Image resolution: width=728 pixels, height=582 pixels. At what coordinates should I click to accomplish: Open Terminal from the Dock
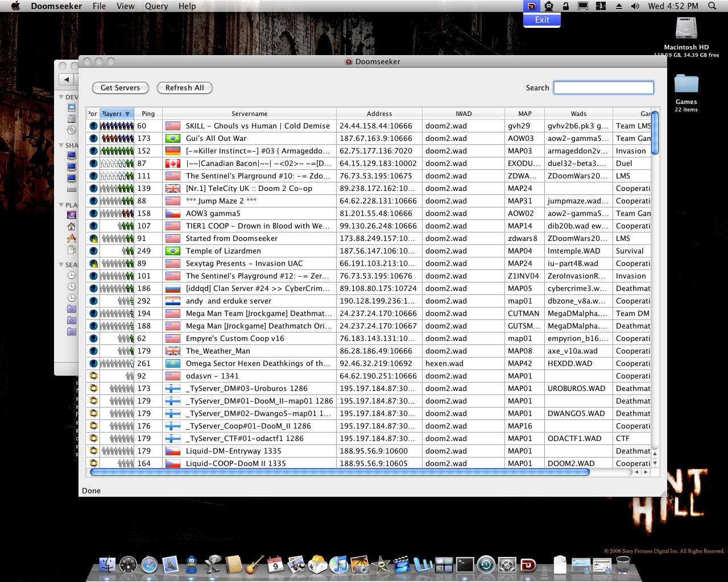(x=465, y=564)
